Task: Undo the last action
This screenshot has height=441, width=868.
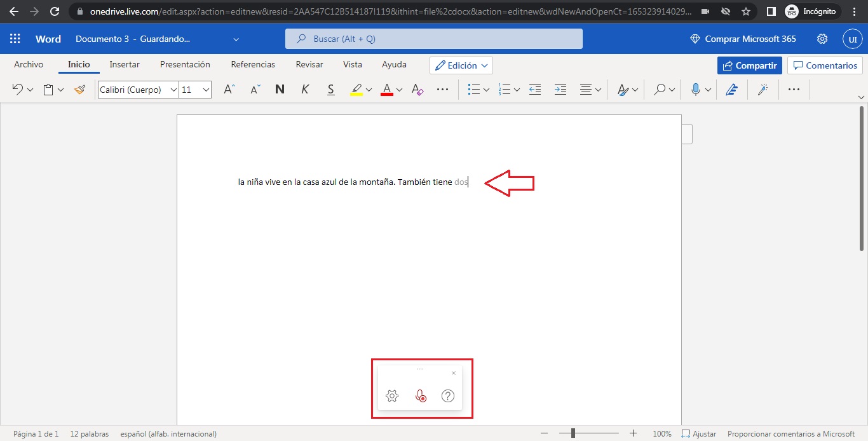Action: pyautogui.click(x=17, y=89)
